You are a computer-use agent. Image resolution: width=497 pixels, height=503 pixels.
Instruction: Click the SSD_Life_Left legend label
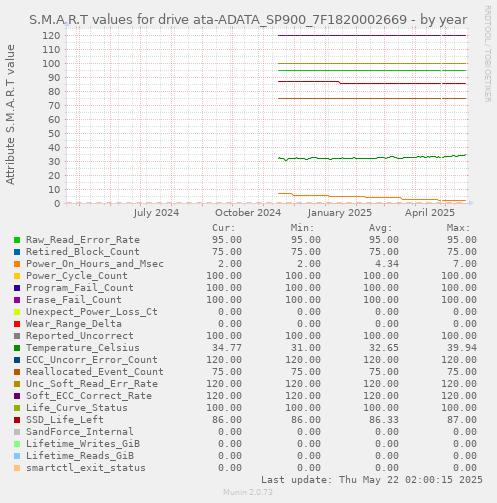pyautogui.click(x=65, y=420)
